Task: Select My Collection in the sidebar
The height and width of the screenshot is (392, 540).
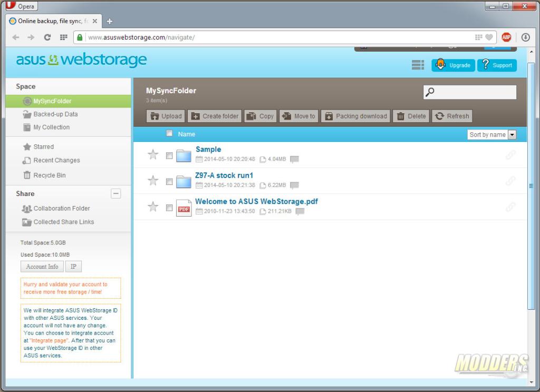Action: [51, 128]
